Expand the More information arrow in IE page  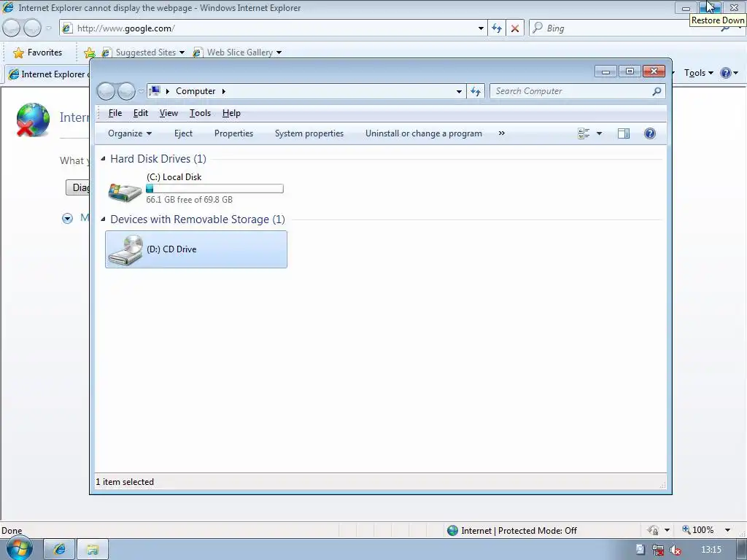tap(67, 219)
